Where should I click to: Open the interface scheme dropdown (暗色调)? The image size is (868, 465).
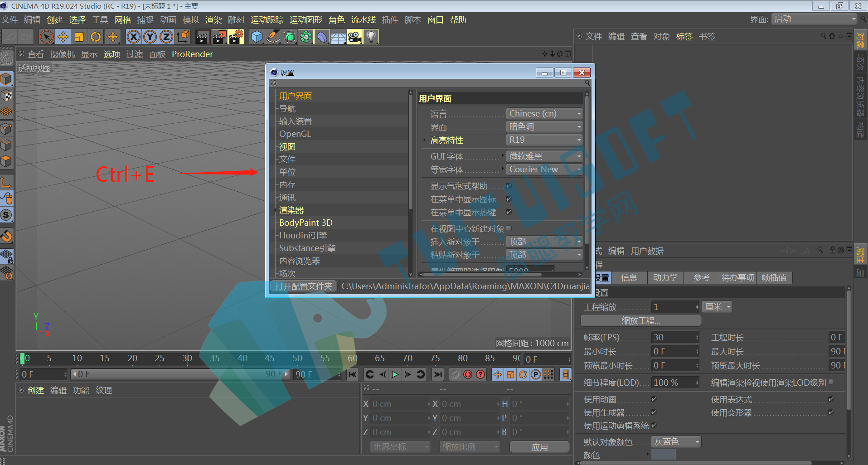click(x=544, y=127)
